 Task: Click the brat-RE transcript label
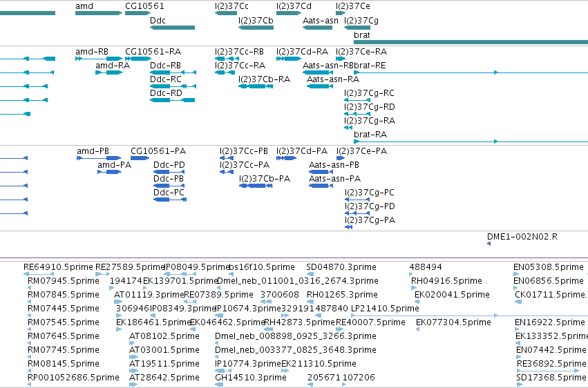pos(370,66)
